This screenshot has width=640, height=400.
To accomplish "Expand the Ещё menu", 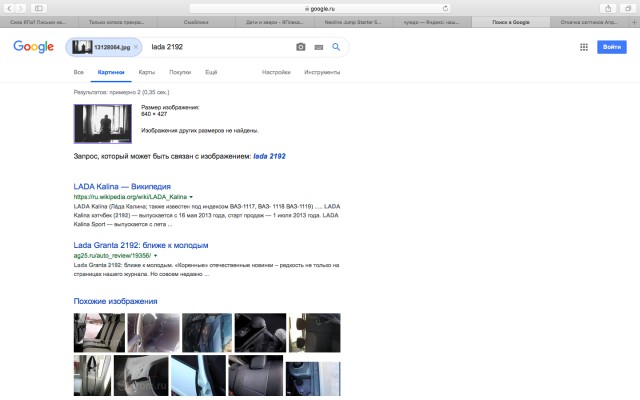I will click(211, 72).
